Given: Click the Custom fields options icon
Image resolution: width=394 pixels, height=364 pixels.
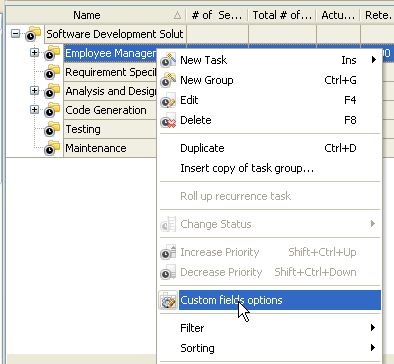Looking at the screenshot, I should (168, 300).
